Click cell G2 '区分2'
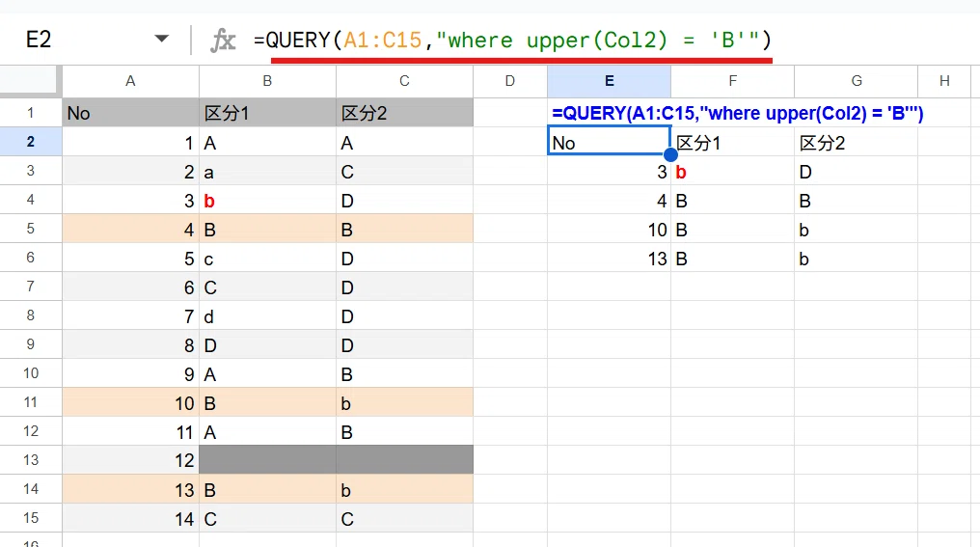This screenshot has height=547, width=980. (x=857, y=142)
